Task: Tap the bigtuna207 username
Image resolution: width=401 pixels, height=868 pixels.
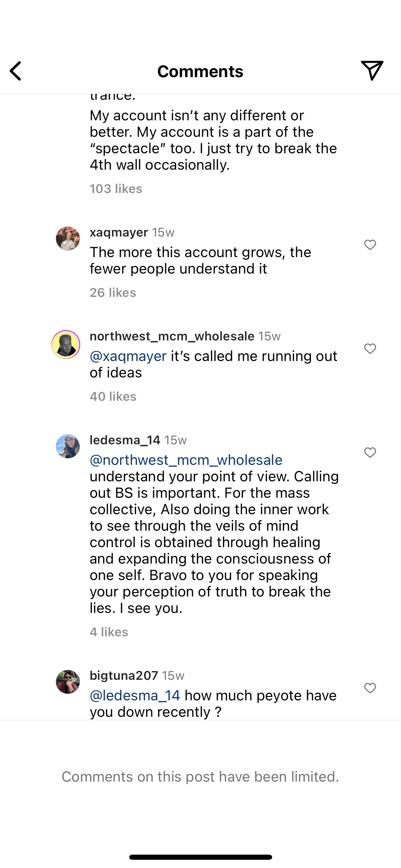Action: tap(123, 676)
